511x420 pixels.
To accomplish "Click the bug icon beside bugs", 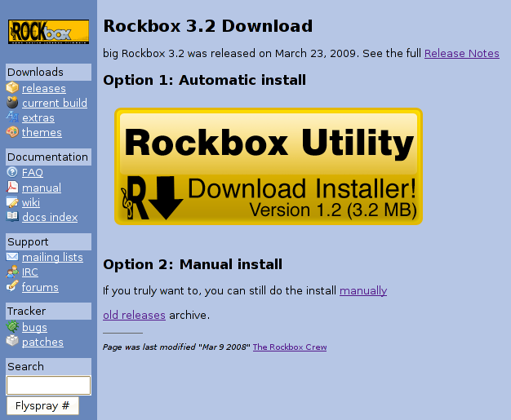I will [x=12, y=326].
